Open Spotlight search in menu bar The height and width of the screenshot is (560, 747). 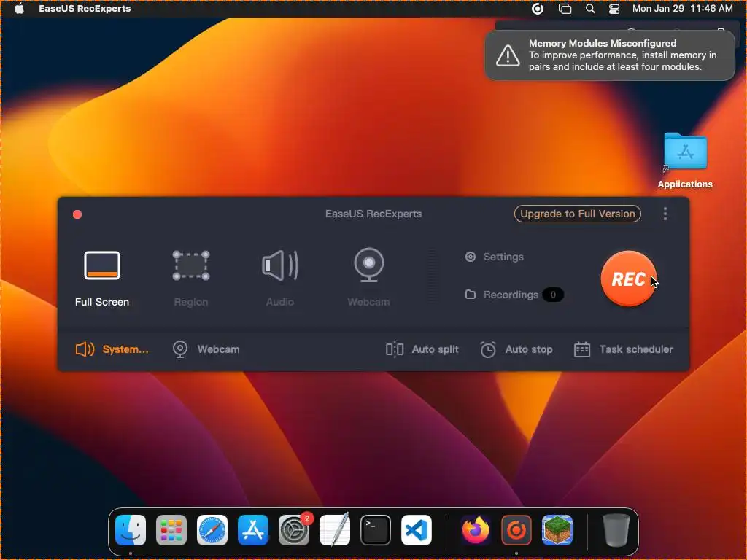(589, 9)
